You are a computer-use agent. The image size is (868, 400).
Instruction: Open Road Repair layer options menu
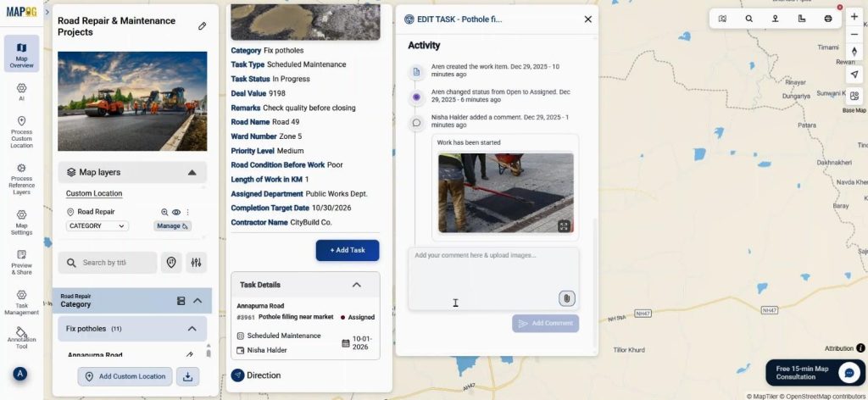point(187,212)
